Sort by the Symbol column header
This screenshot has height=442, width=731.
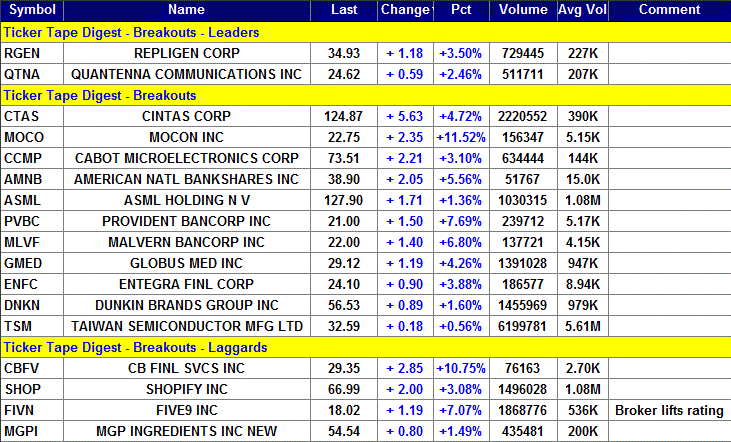tap(32, 10)
